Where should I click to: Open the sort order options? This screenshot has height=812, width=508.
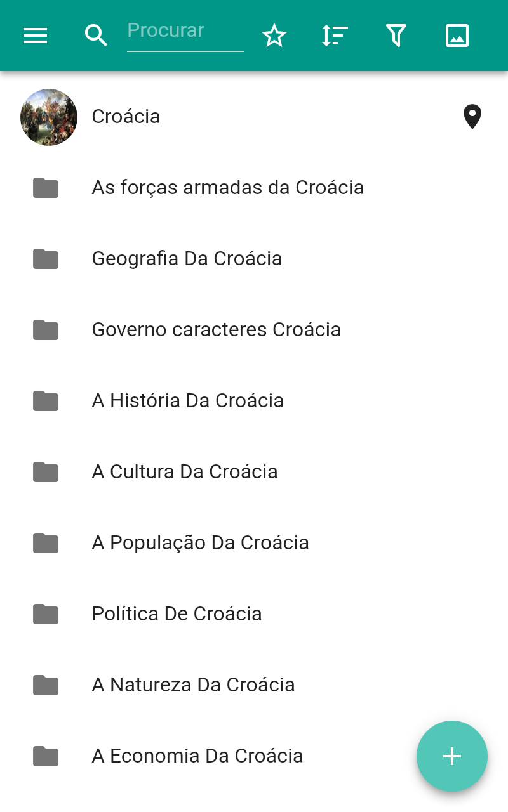(x=335, y=36)
